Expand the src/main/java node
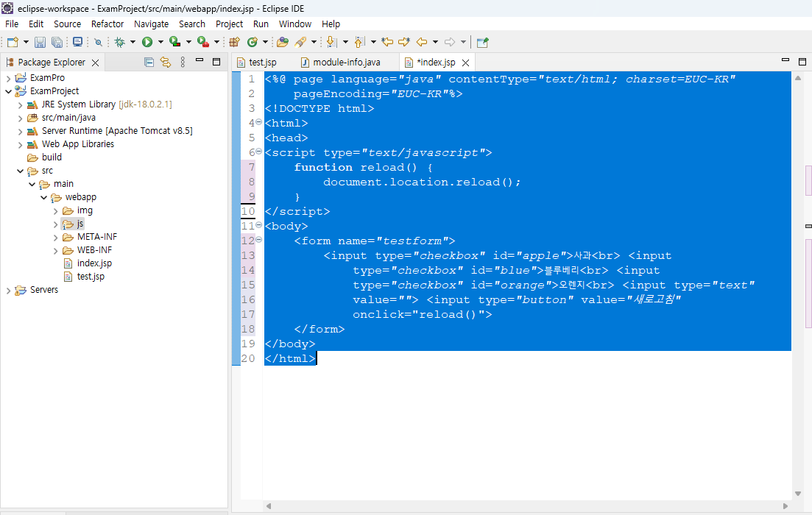This screenshot has width=812, height=515. (x=20, y=118)
